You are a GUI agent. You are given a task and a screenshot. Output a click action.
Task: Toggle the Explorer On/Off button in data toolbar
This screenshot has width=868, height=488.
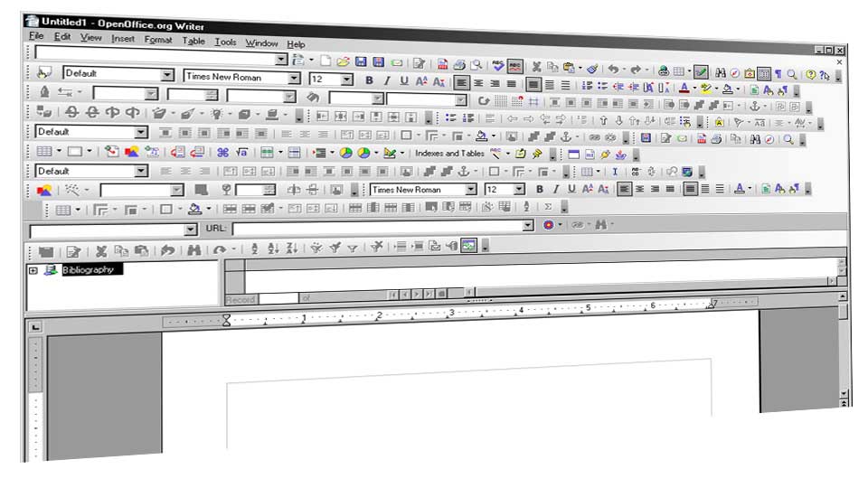tap(469, 245)
